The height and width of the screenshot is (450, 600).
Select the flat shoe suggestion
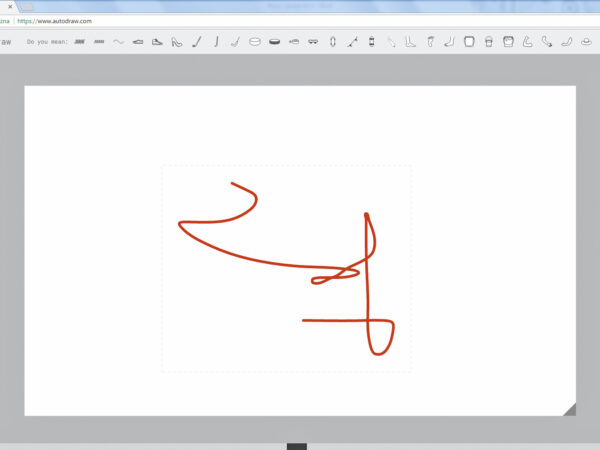(x=138, y=42)
